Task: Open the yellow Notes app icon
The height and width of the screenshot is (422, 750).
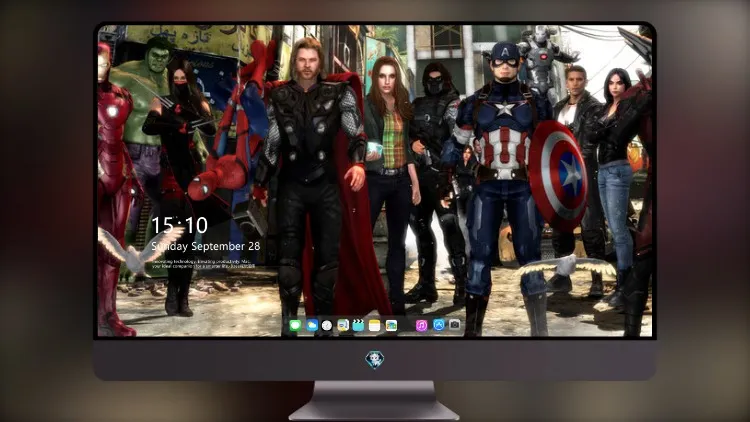Action: [x=375, y=325]
